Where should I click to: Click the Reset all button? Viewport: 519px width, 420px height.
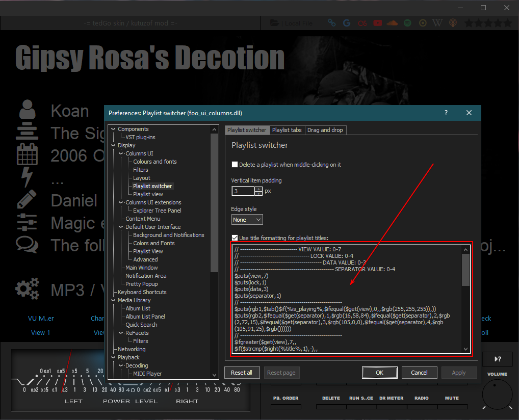point(242,373)
